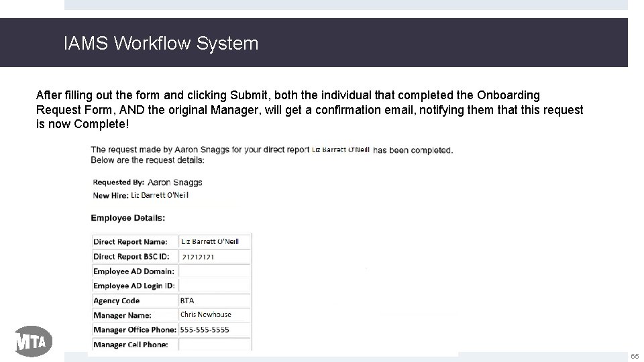Image resolution: width=644 pixels, height=362 pixels.
Task: Click the 'Manager Cell Phone:' label
Action: click(x=131, y=345)
